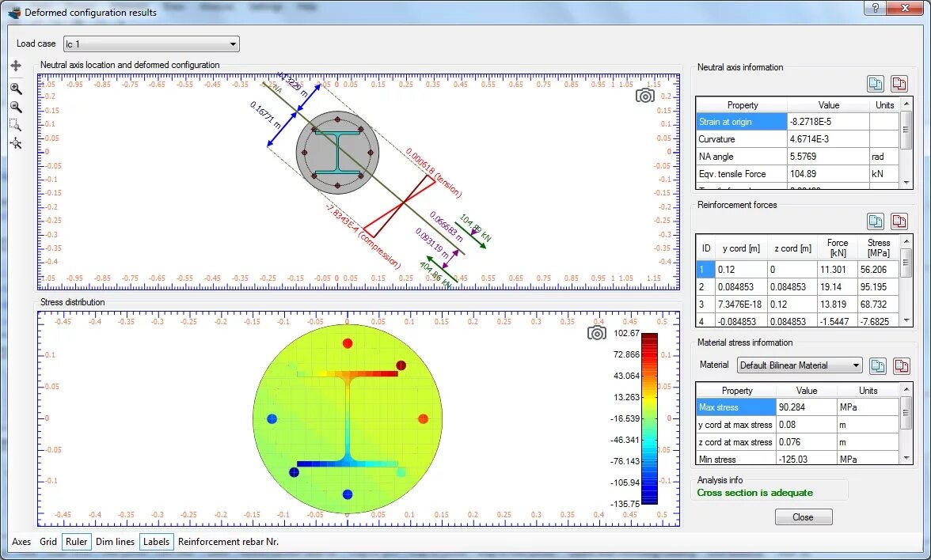
Task: Take snapshot of stress distribution plot
Action: pos(597,334)
